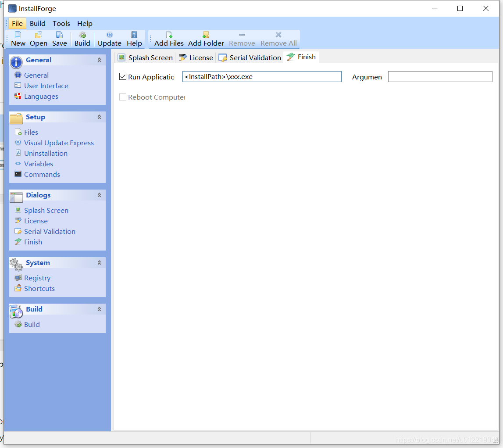Click the License sidebar icon
Viewport: 503px width, 448px height.
18,220
